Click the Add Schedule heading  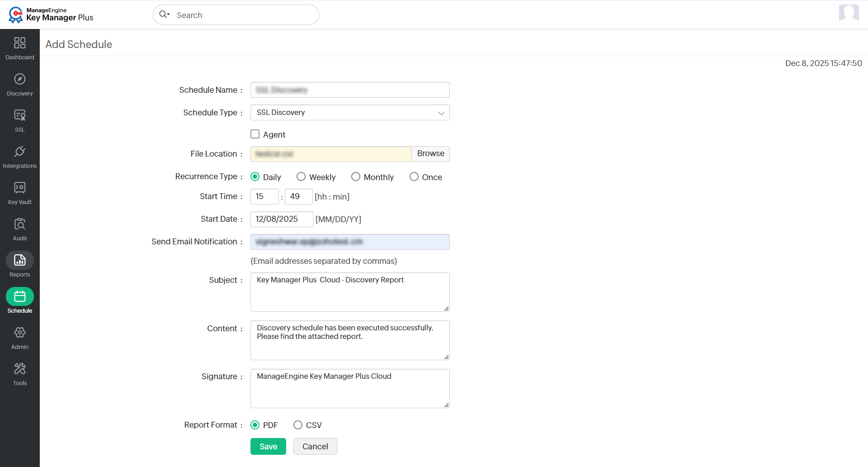click(x=79, y=44)
